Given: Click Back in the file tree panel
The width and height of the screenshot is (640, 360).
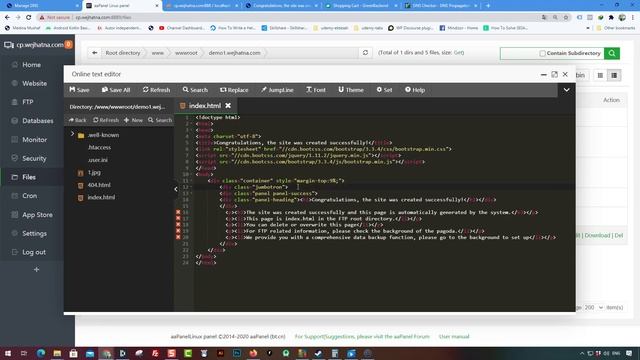Looking at the screenshot, I should (78, 120).
